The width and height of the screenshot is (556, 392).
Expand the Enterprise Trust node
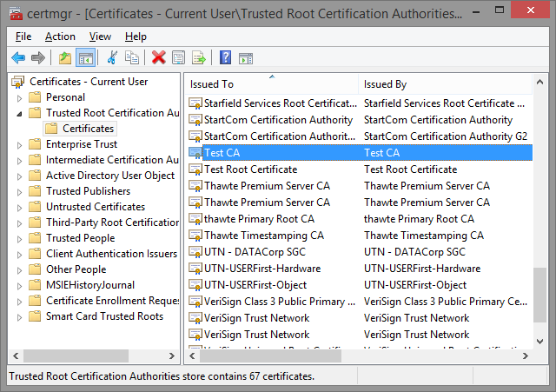pos(19,145)
